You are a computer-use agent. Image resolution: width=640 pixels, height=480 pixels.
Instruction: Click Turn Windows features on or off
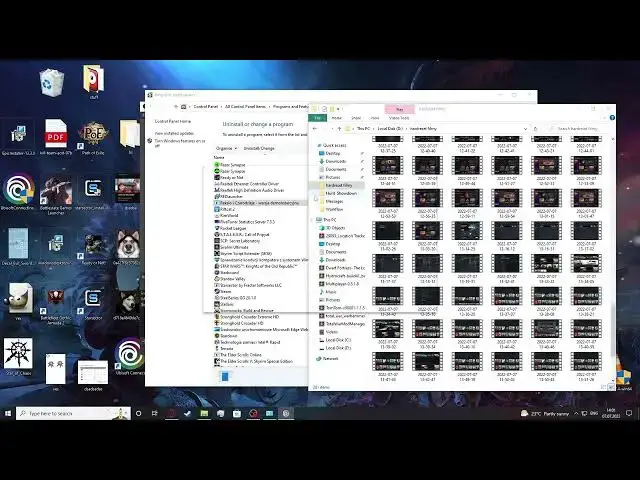[x=180, y=139]
